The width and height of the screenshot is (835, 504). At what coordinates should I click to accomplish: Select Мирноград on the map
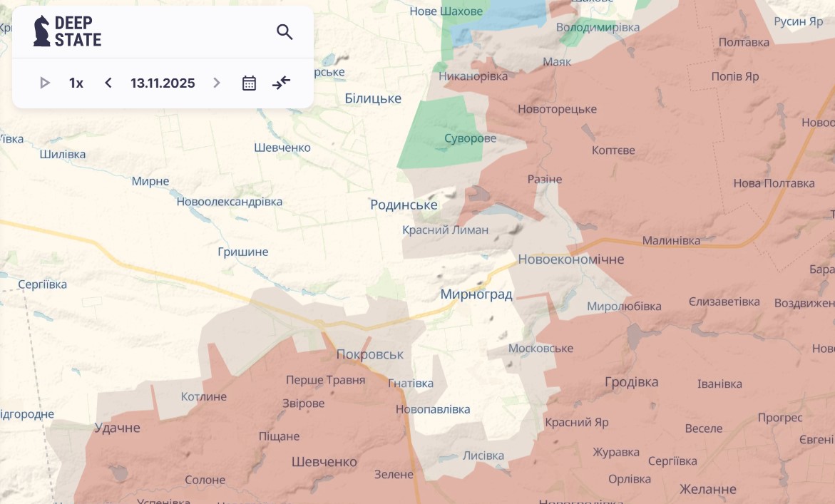pyautogui.click(x=476, y=294)
